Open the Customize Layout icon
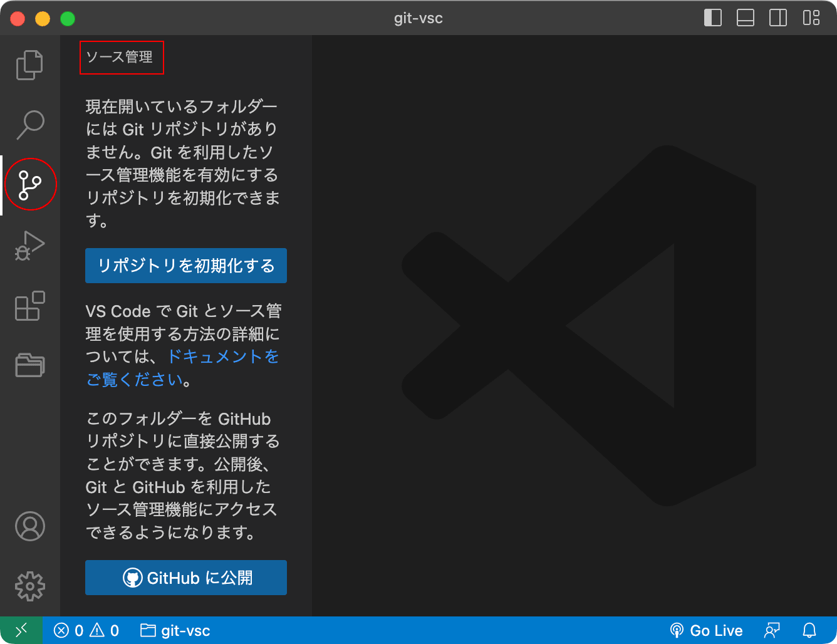Image resolution: width=837 pixels, height=644 pixels. [811, 18]
